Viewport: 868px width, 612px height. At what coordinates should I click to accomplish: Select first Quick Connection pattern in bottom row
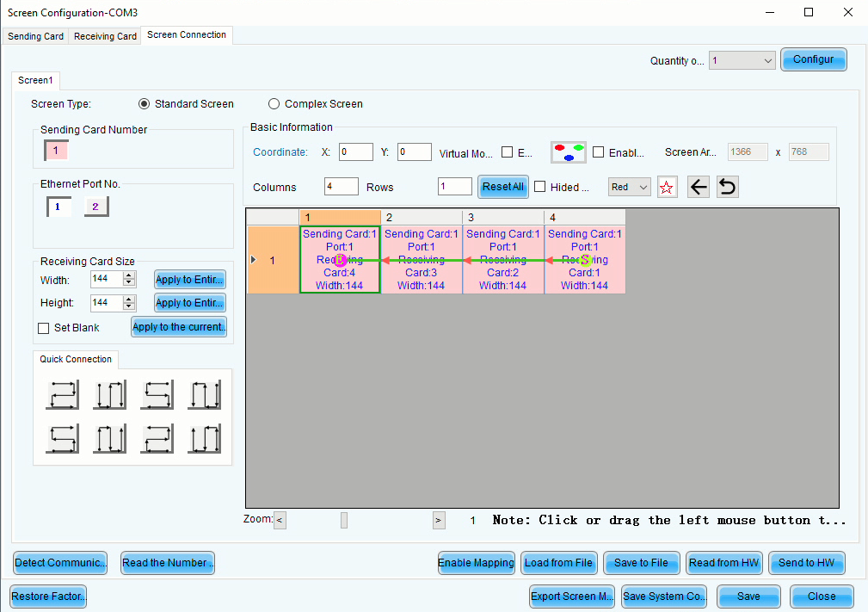point(63,439)
